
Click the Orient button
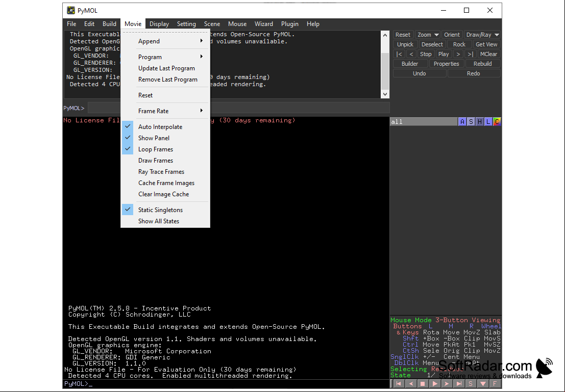(452, 35)
